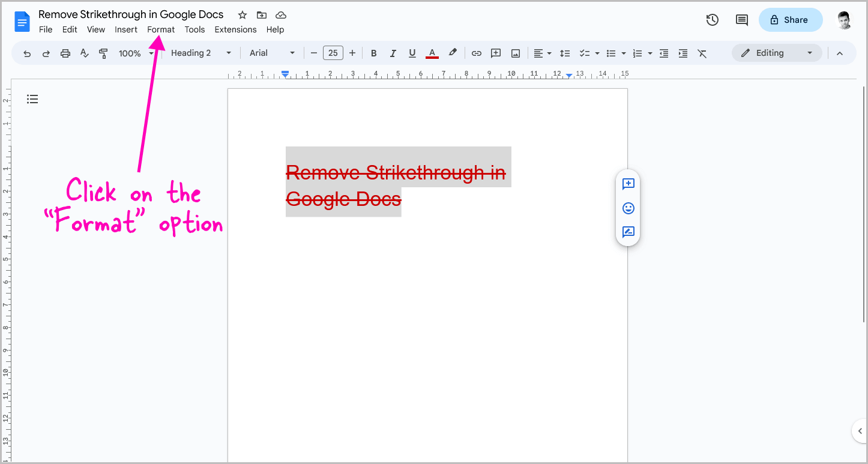
Task: Open the Extensions menu
Action: [x=235, y=29]
